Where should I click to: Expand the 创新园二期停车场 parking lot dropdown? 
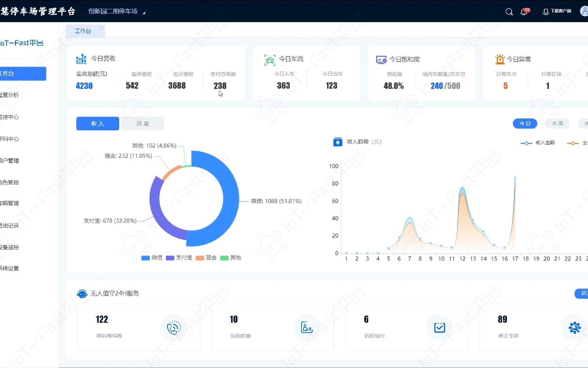coord(117,11)
